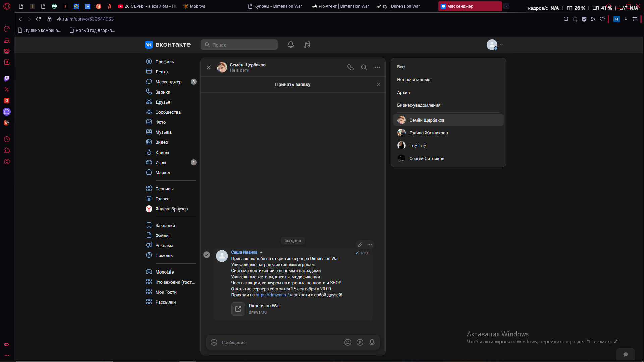Open the chat's three-dot options menu

(377, 67)
